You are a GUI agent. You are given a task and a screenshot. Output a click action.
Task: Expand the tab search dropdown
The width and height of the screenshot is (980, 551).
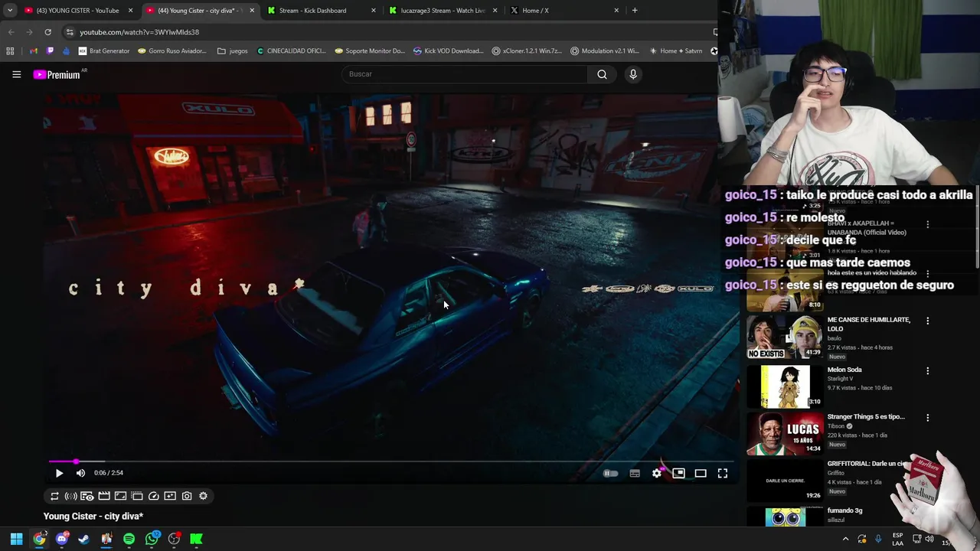pos(9,11)
